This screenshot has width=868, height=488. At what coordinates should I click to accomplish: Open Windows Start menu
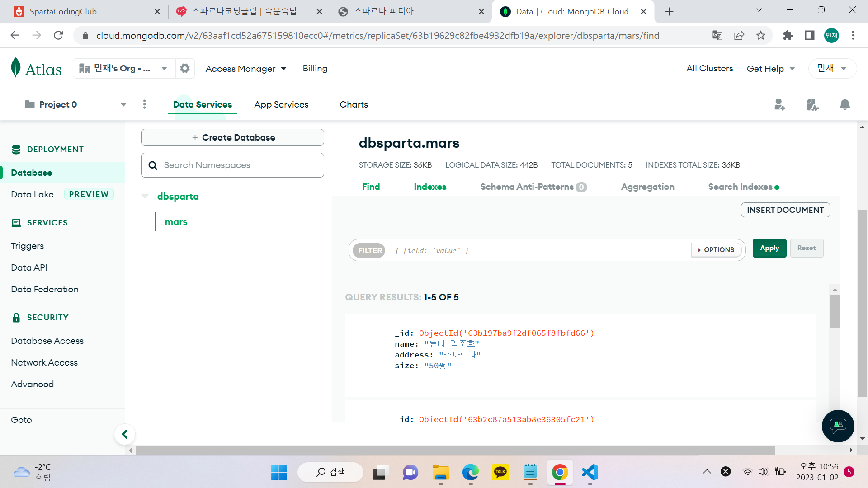click(279, 472)
